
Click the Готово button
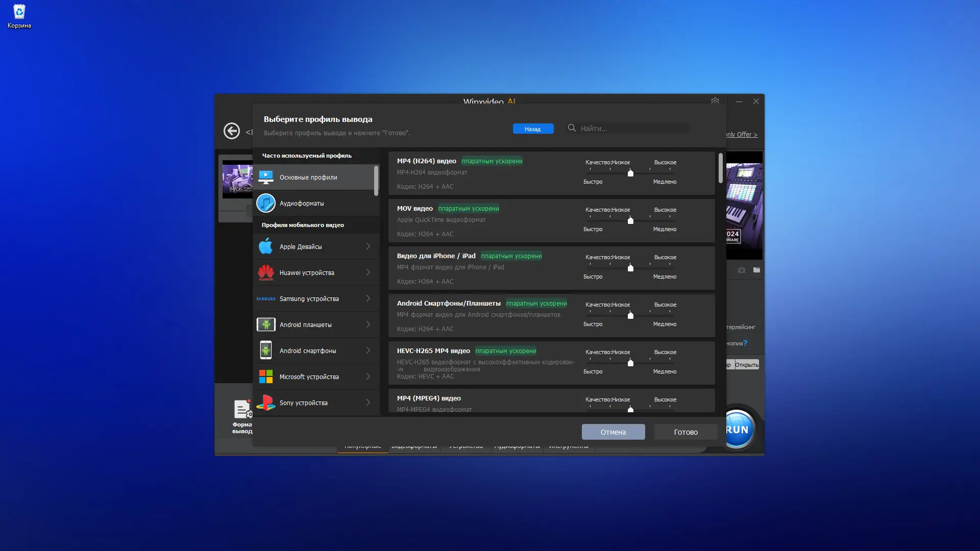click(685, 432)
